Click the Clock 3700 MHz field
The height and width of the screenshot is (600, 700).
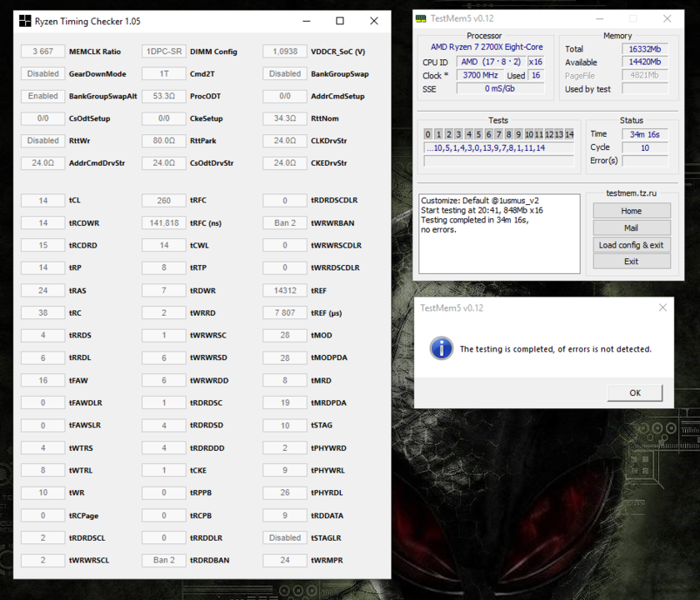click(x=480, y=75)
